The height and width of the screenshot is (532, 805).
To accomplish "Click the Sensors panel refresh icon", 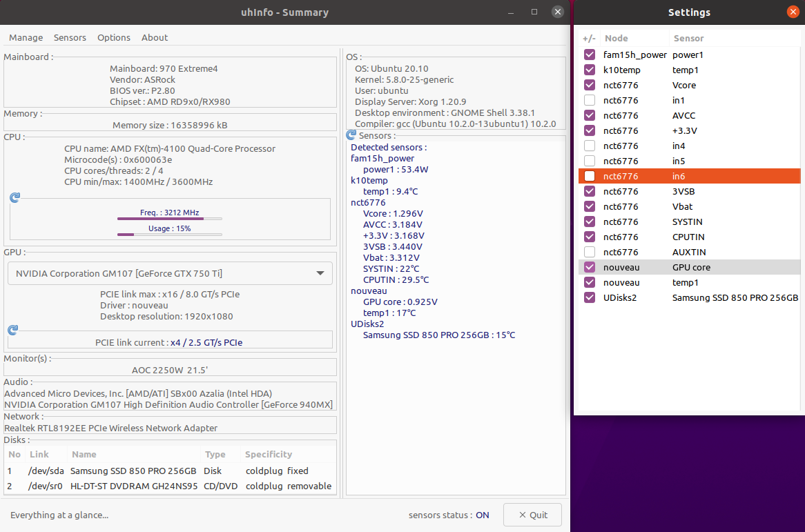I will [351, 135].
